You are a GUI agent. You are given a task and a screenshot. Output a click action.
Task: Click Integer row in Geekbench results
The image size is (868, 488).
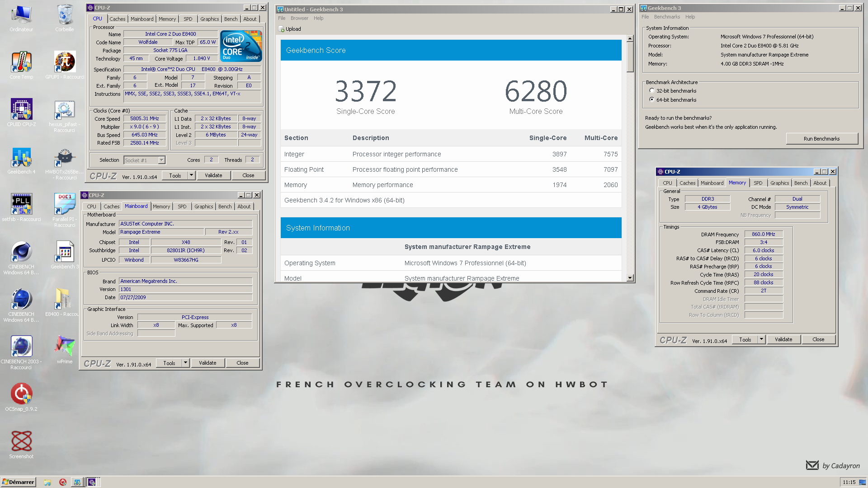[451, 154]
